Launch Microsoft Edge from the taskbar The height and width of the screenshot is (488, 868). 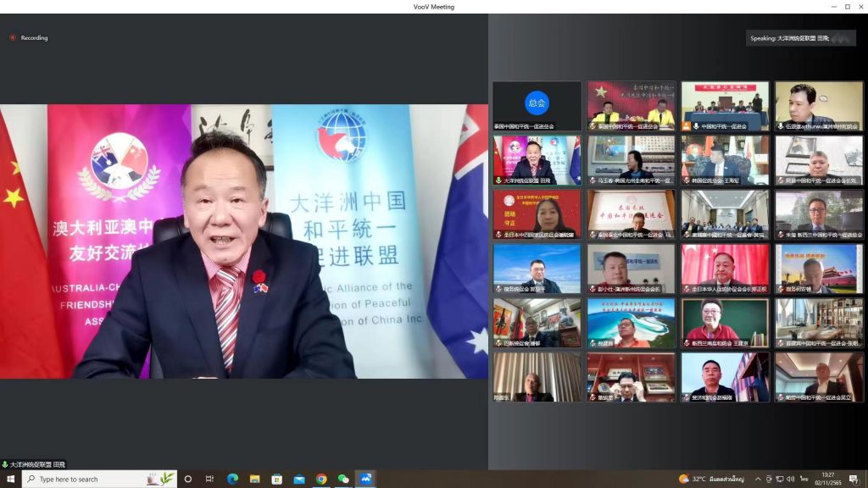(232, 480)
